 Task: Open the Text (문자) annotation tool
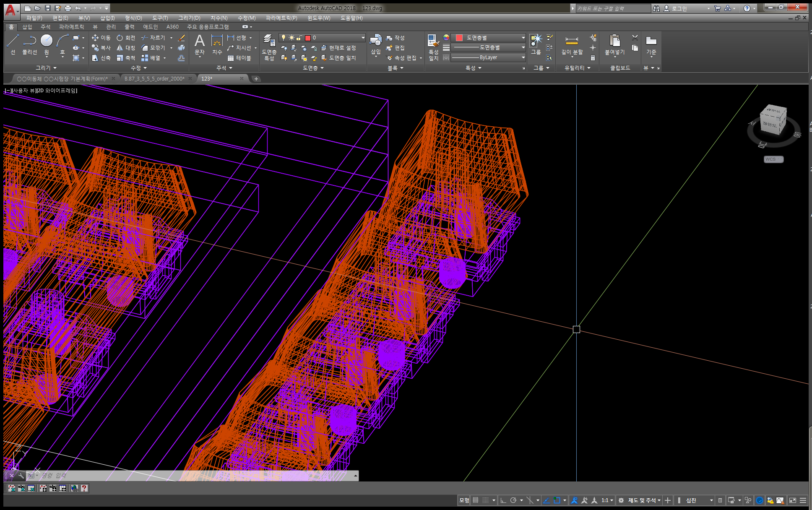pos(200,44)
